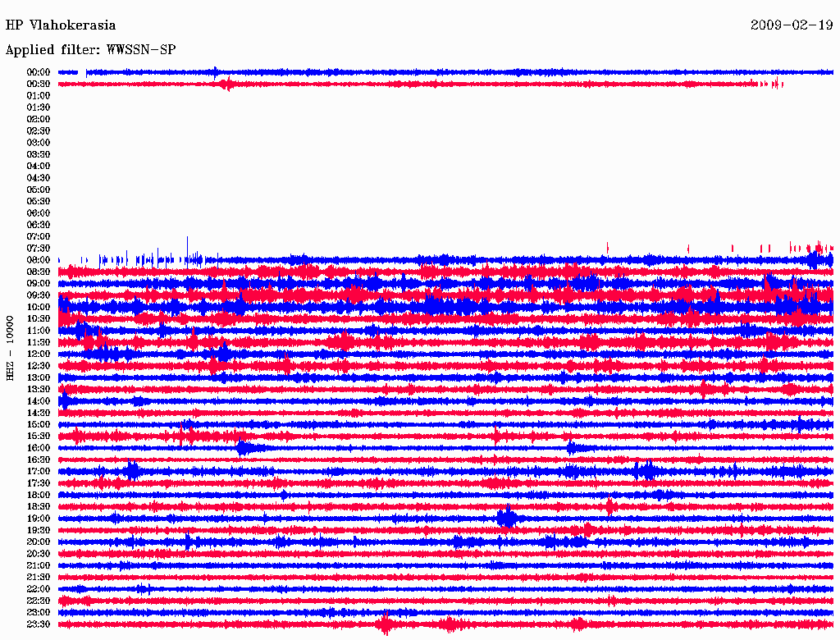Viewport: 840px width, 640px height.
Task: Click the 'HHZ - 10000' axis label
Action: tap(10, 349)
